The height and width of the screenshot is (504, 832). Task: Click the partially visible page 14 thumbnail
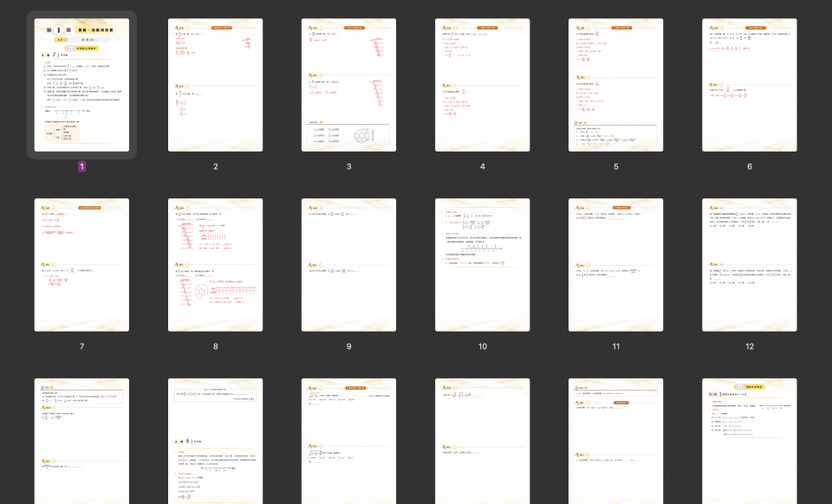[x=215, y=442]
